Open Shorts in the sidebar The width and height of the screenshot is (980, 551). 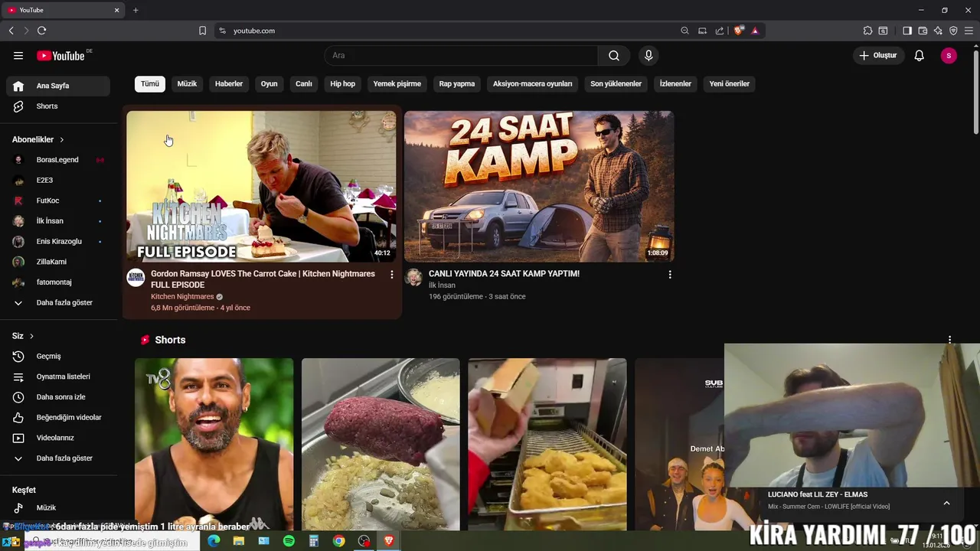point(58,106)
